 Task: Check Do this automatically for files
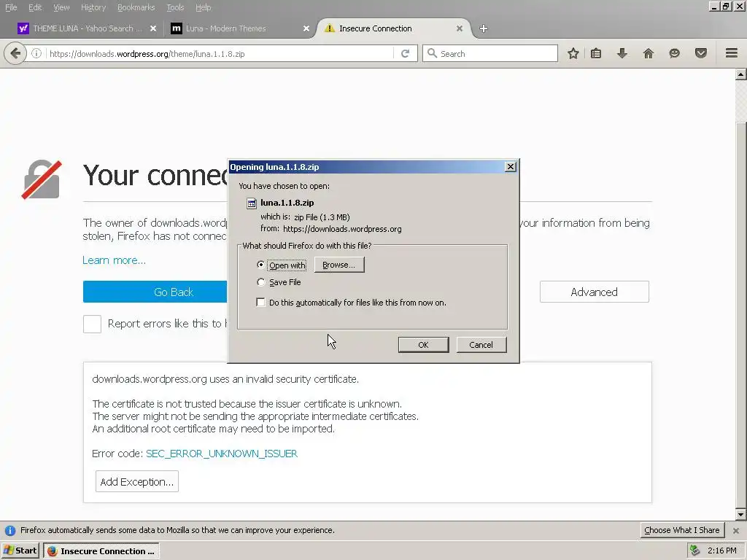tap(260, 303)
